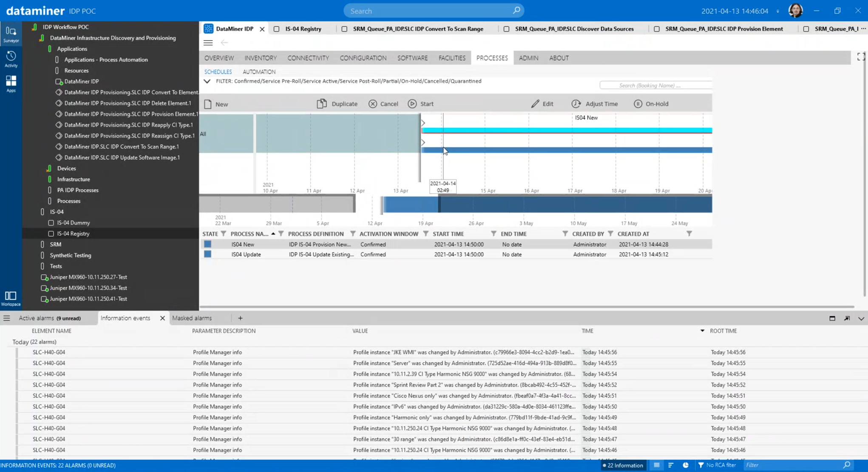Switch to the INVENTORY tab
868x472 pixels.
(261, 58)
